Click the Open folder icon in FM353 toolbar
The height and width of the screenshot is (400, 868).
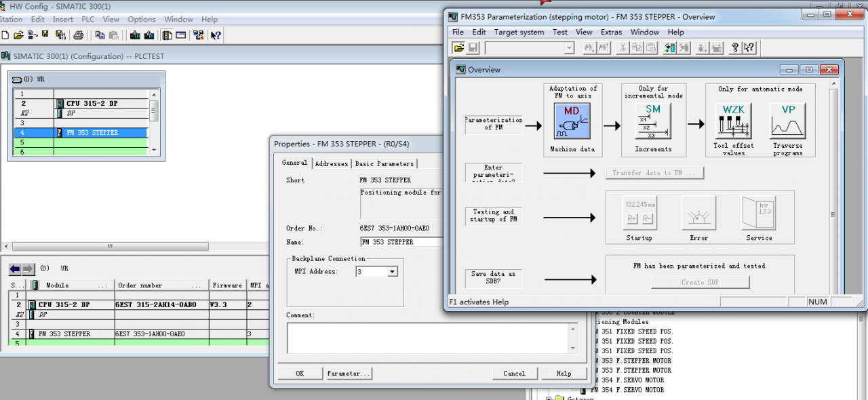click(x=459, y=47)
